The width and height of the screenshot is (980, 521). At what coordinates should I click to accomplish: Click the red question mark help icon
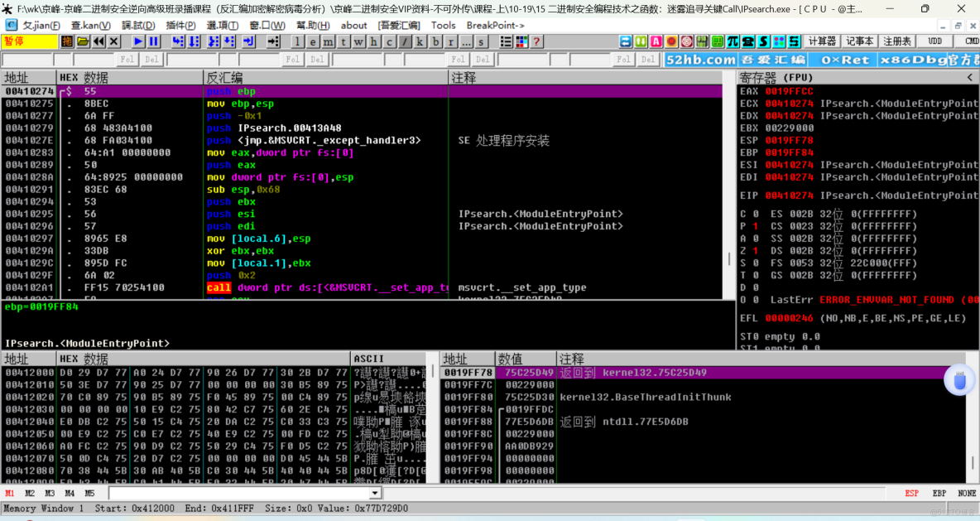[x=536, y=42]
